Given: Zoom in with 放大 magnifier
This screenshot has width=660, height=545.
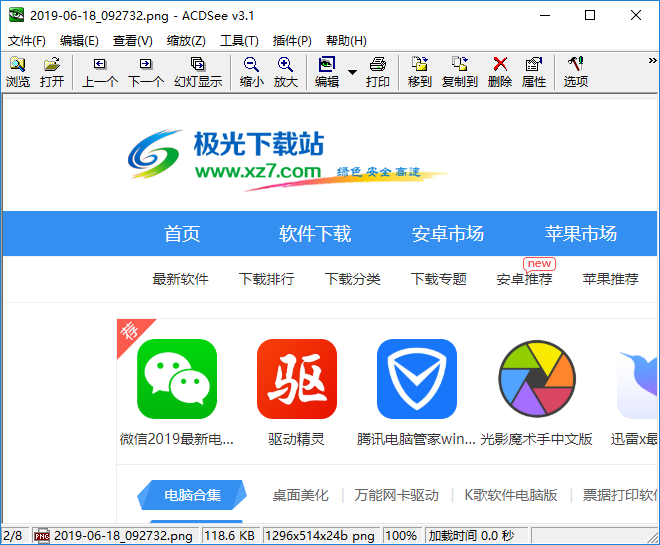Looking at the screenshot, I should [x=286, y=72].
